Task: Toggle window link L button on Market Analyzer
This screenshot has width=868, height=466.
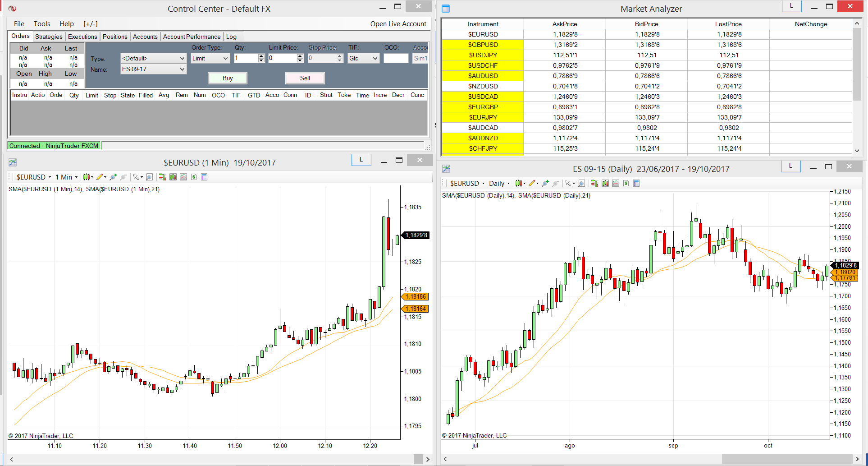Action: click(x=791, y=6)
